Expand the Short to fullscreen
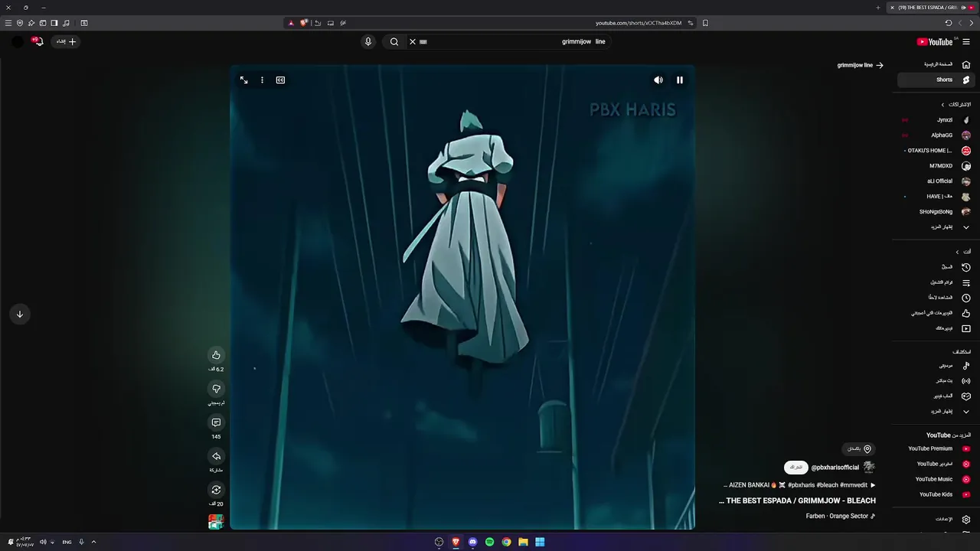 click(243, 80)
